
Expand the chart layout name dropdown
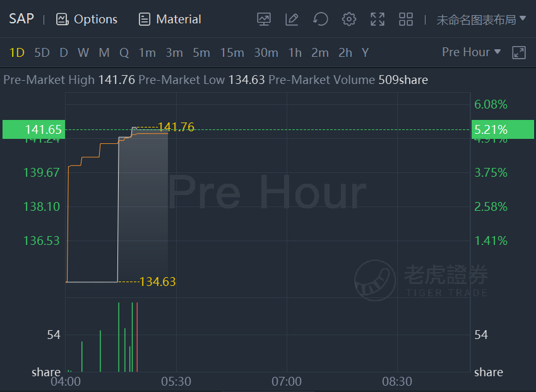point(480,20)
